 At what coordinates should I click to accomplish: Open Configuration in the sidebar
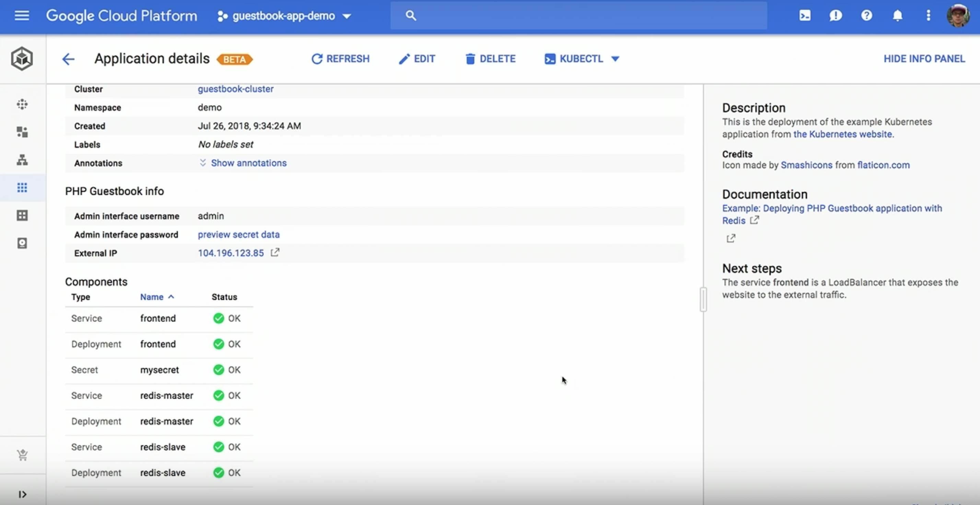tap(22, 215)
